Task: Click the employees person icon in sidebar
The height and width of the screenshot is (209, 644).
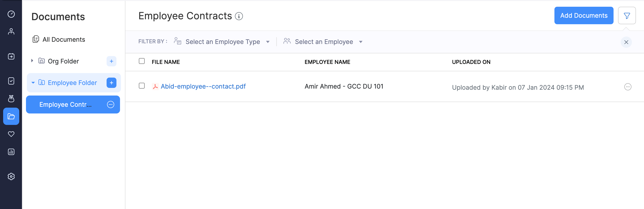Action: click(x=11, y=32)
